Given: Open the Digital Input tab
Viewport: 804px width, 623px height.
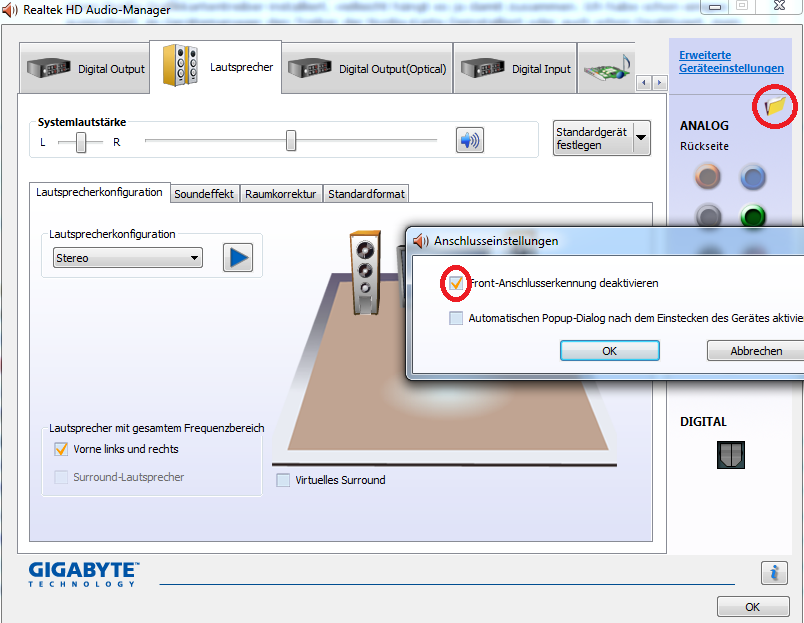Looking at the screenshot, I should click(515, 68).
